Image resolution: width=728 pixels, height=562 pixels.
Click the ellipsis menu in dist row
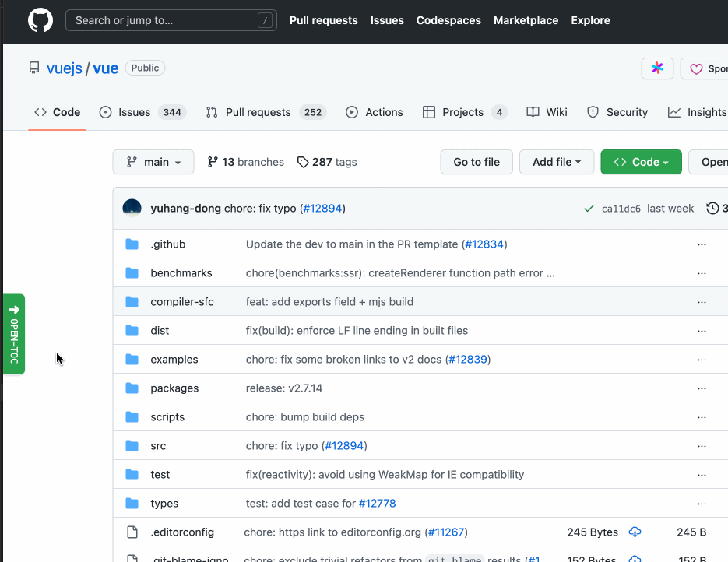[x=702, y=331]
